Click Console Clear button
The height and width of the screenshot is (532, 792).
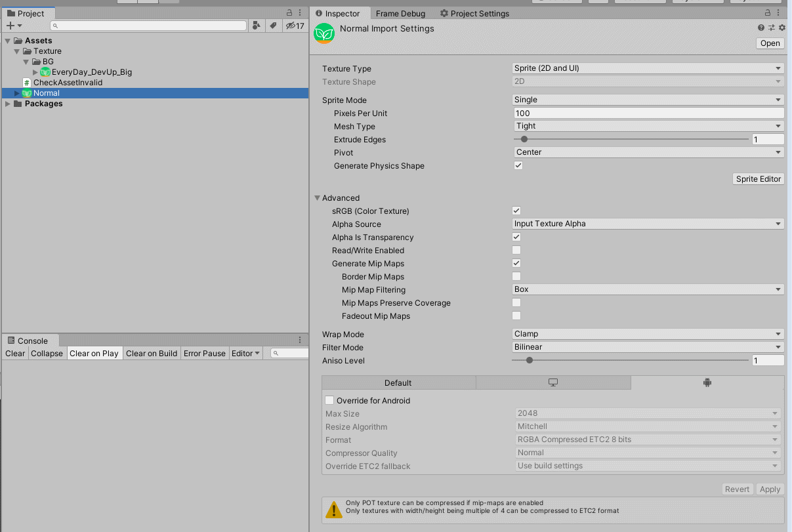click(x=15, y=353)
